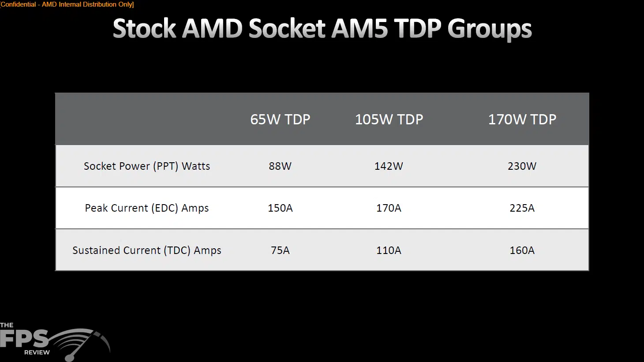This screenshot has width=644, height=362.
Task: Pick the 225A peak current cell
Action: pyautogui.click(x=522, y=208)
